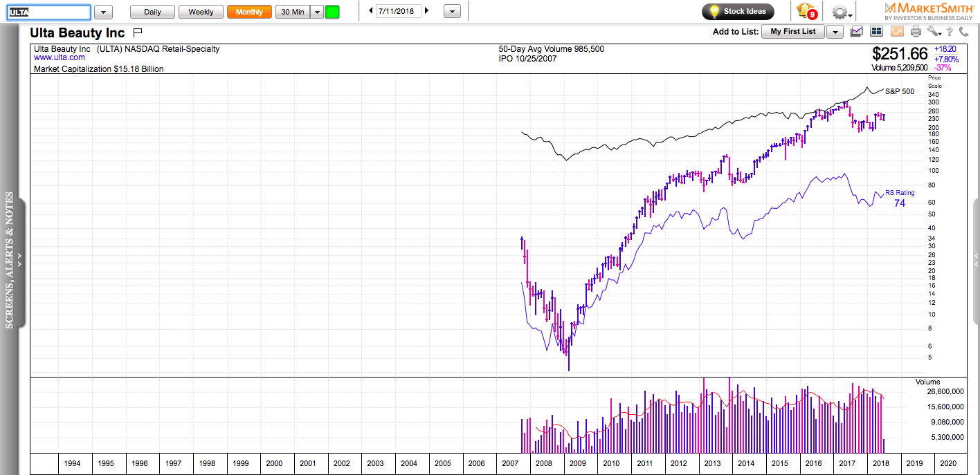Click the orange curve pattern icon

tap(897, 31)
